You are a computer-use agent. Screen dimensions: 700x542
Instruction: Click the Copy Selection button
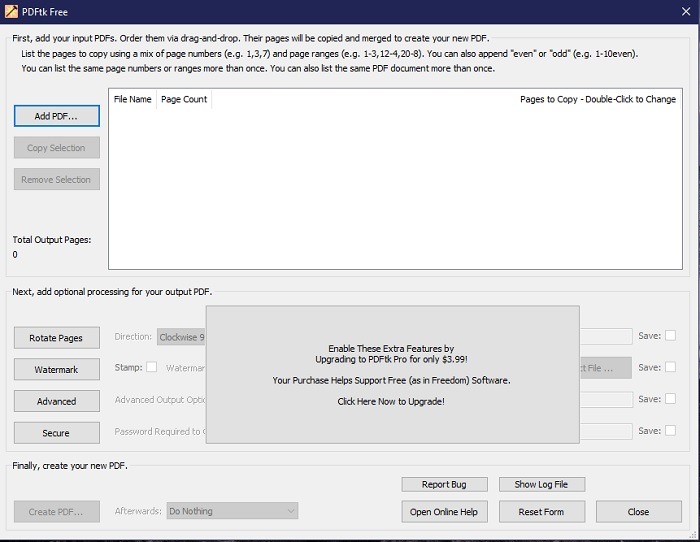coord(57,148)
